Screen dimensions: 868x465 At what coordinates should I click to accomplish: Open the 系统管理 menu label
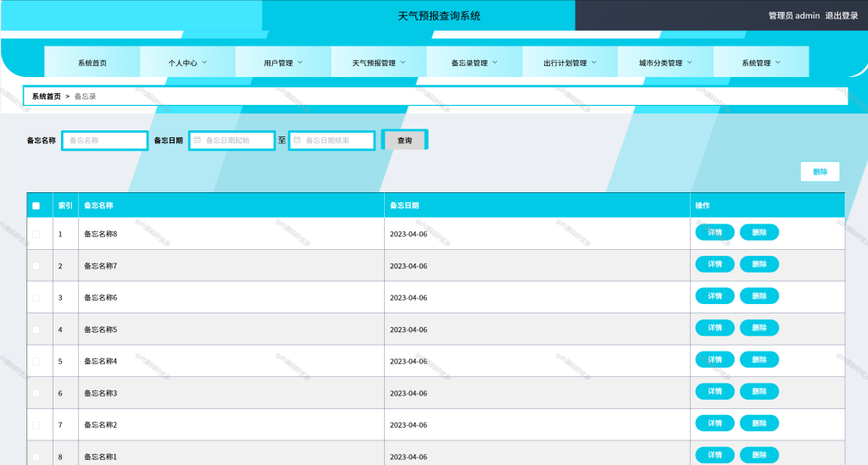click(756, 63)
